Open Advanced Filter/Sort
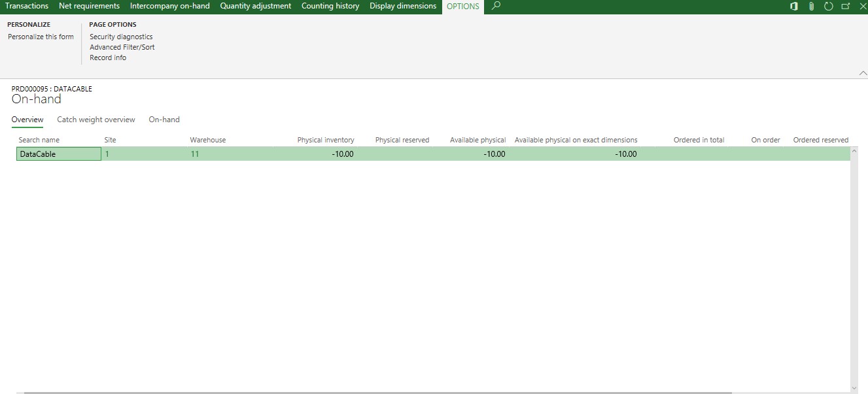Screen dimensions: 868x394 click(122, 47)
